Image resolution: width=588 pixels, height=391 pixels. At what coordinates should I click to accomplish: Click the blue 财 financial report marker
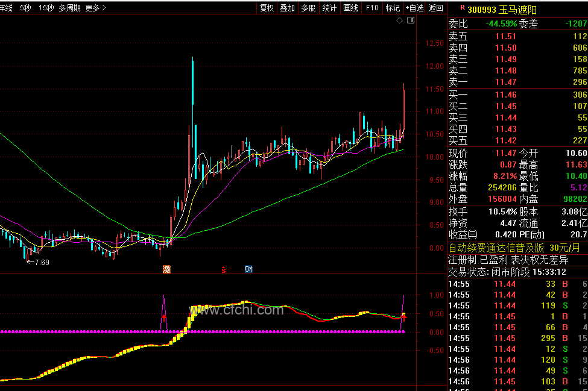pyautogui.click(x=248, y=269)
